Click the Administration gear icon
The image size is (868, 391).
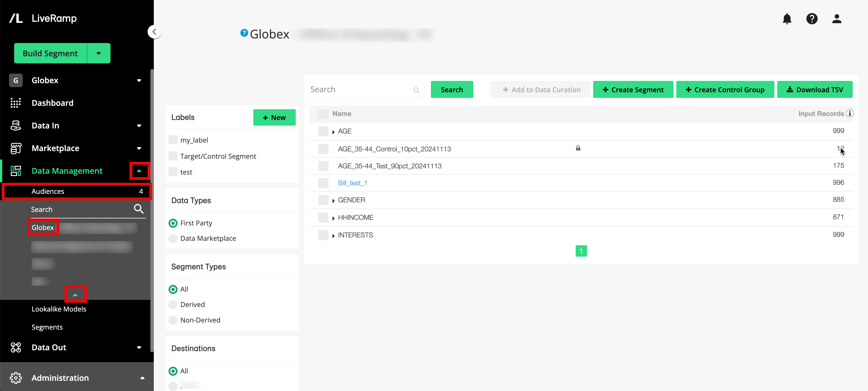point(16,378)
